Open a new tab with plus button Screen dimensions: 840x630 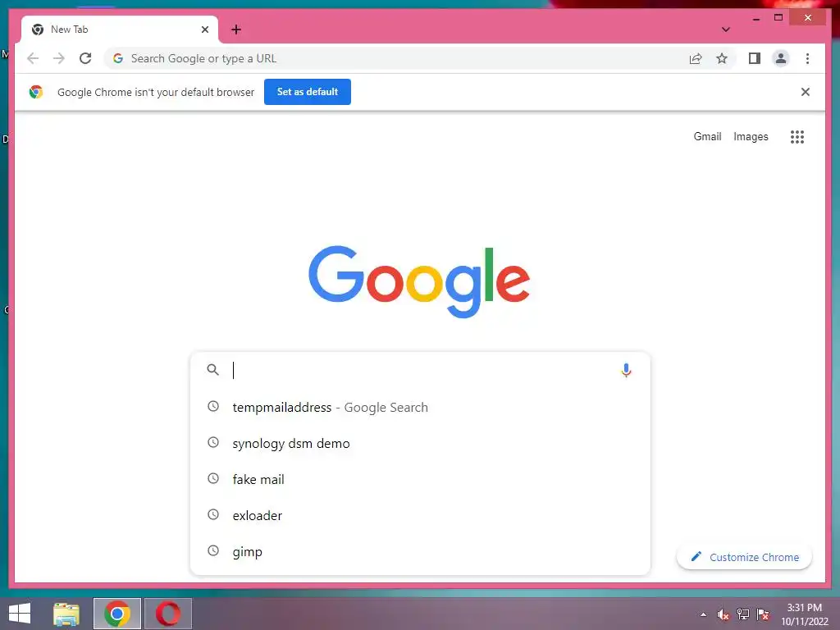coord(236,30)
